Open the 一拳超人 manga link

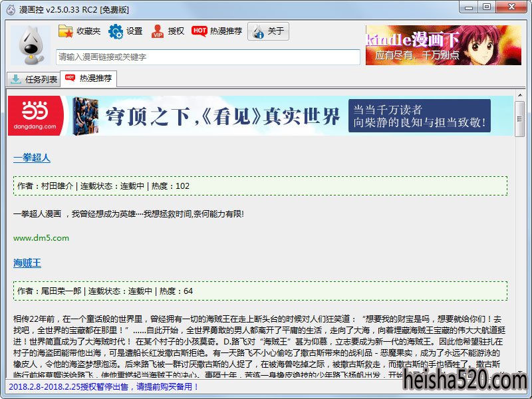pos(32,158)
